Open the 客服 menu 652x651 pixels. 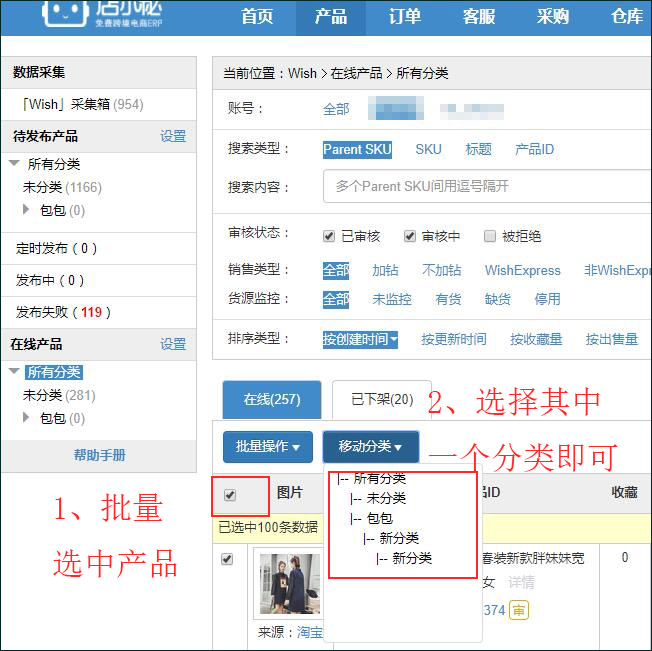tap(479, 17)
